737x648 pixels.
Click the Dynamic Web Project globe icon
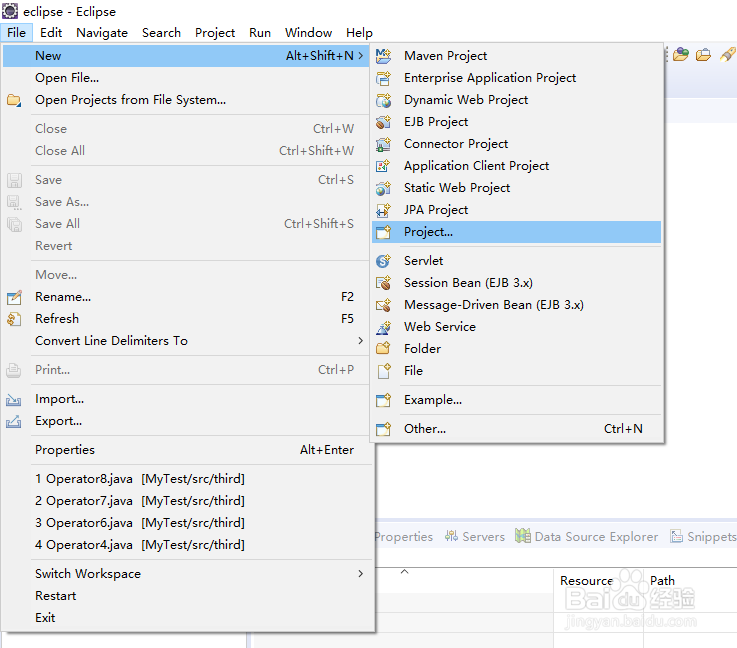pos(383,100)
